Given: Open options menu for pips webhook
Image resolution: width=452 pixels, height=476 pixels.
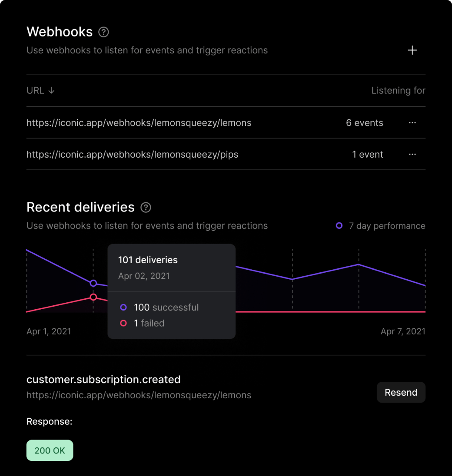Looking at the screenshot, I should (x=412, y=155).
